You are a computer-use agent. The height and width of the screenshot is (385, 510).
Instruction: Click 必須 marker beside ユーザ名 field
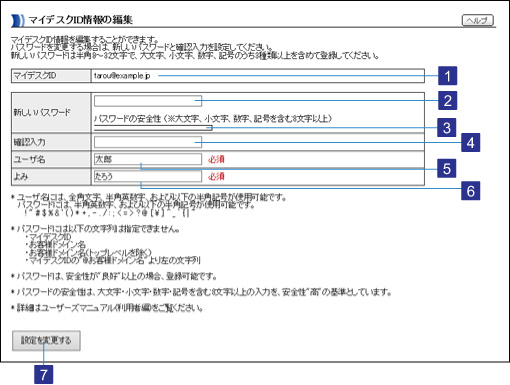point(216,159)
